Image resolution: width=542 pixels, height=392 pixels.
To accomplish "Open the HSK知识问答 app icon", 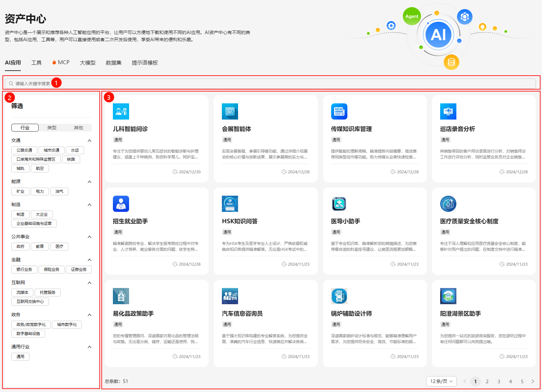I will pos(230,204).
